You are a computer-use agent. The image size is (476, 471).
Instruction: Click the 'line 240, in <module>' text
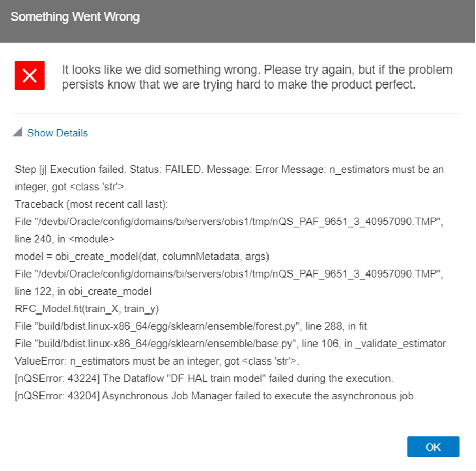[65, 239]
